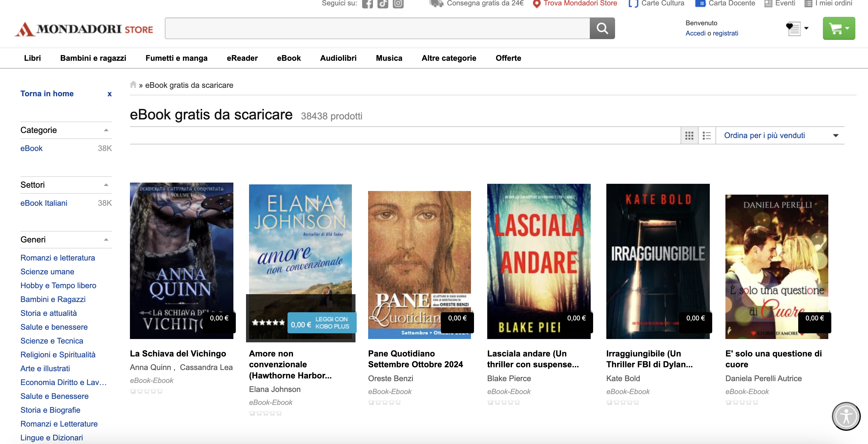Image resolution: width=868 pixels, height=444 pixels.
Task: Open the accessibility widget button
Action: 846,416
